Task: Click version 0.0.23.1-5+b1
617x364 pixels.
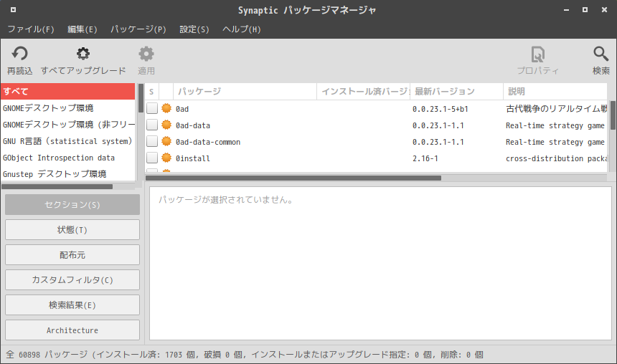Action: (441, 109)
